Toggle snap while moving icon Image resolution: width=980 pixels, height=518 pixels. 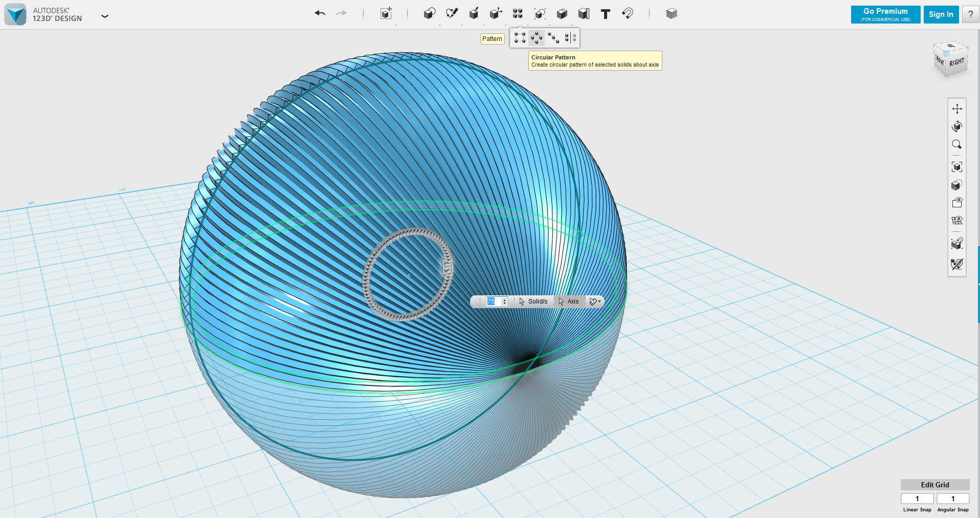pyautogui.click(x=957, y=244)
